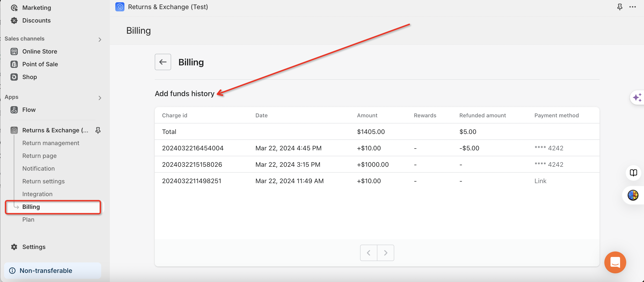Open Settings with the gear icon
The image size is (644, 282).
[14, 247]
